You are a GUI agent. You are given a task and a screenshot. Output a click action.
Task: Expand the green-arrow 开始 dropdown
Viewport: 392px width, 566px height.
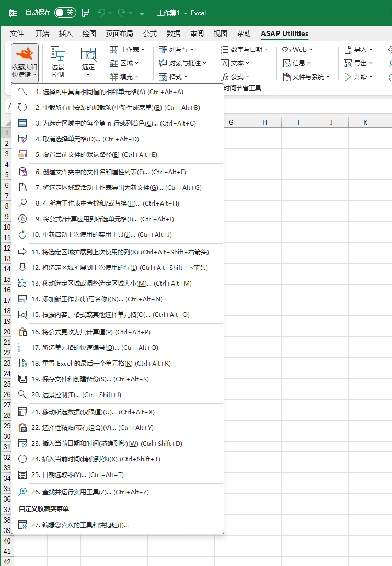tap(358, 76)
